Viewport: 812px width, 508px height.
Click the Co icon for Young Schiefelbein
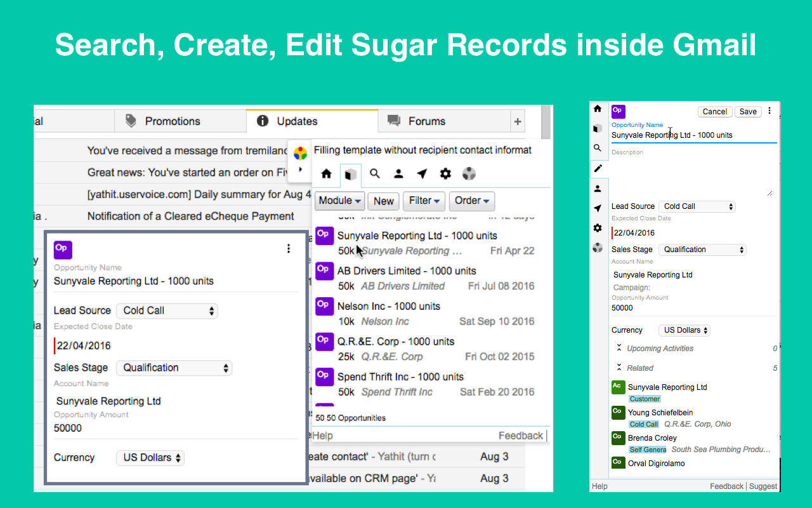(618, 413)
